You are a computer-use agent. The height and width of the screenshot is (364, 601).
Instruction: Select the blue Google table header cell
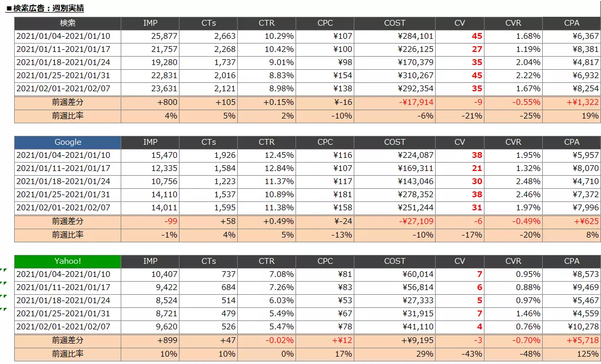(x=68, y=142)
